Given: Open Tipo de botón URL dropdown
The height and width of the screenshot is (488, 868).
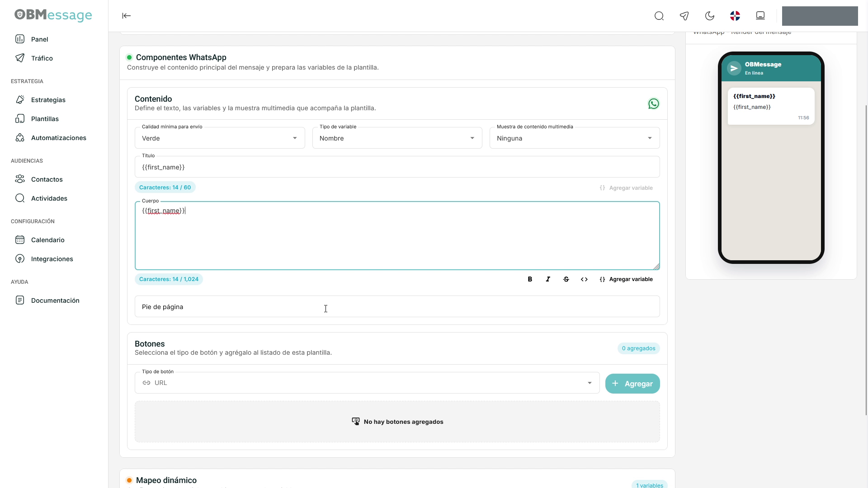Looking at the screenshot, I should click(x=367, y=383).
